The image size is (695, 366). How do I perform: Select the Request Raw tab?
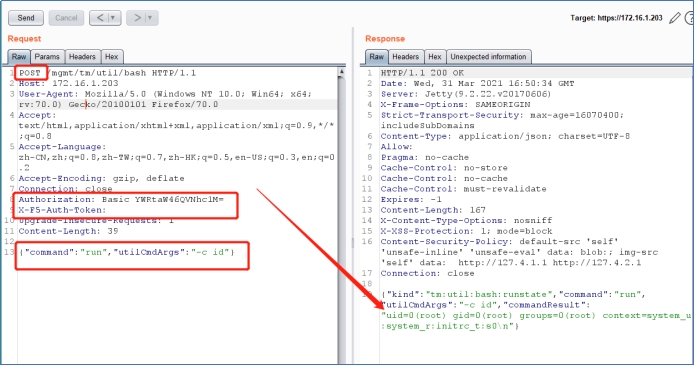pos(19,57)
